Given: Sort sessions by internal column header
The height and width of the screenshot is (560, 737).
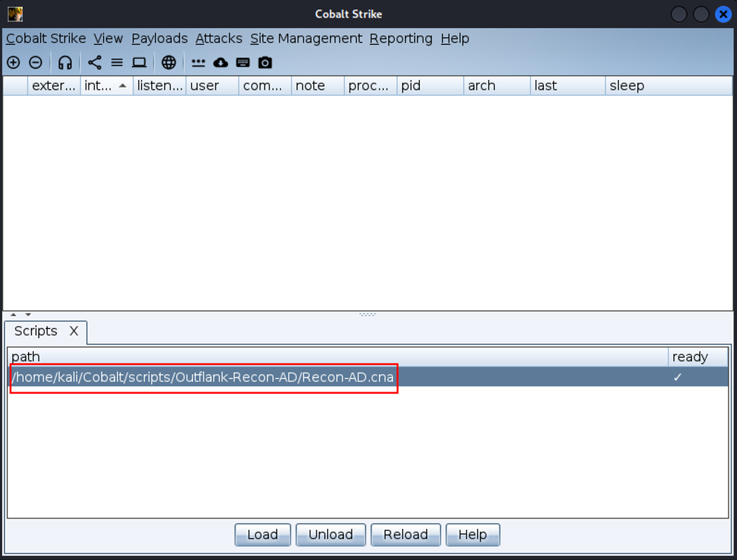Looking at the screenshot, I should pyautogui.click(x=107, y=86).
